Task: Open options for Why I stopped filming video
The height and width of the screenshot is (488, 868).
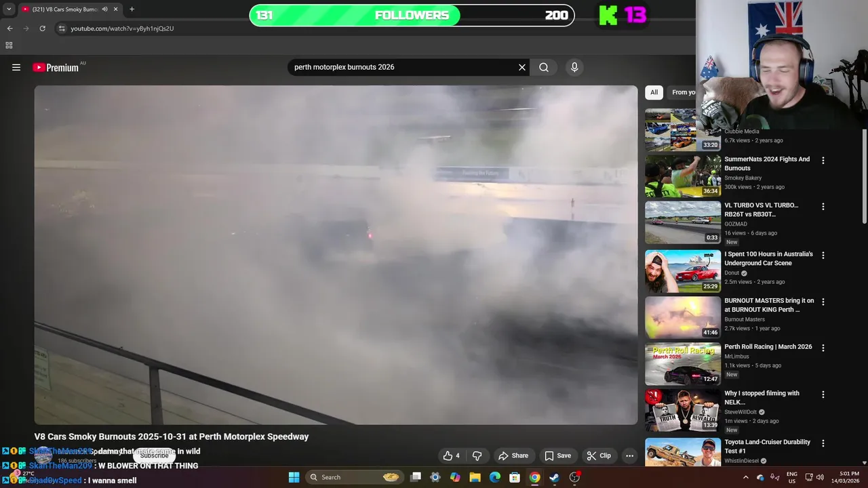Action: tap(823, 394)
